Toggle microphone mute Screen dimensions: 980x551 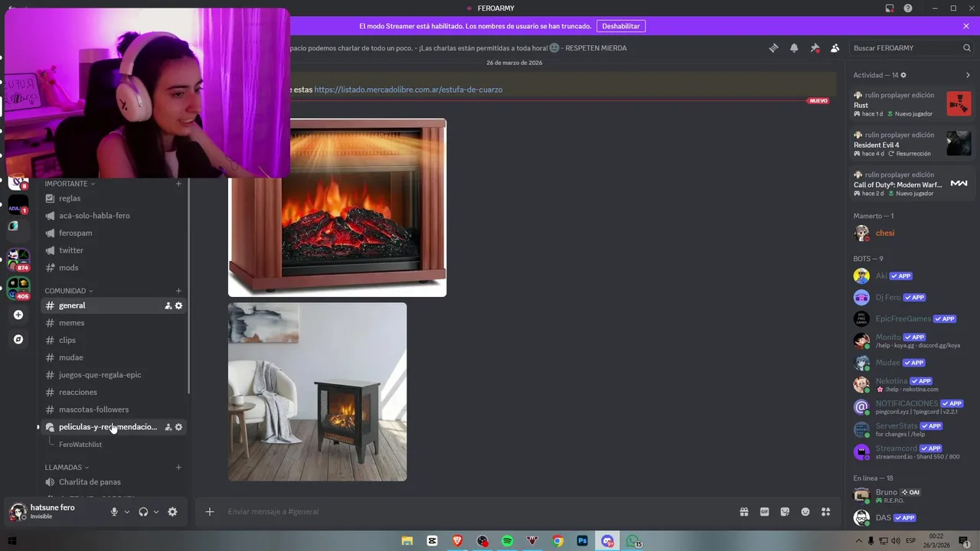(x=114, y=511)
